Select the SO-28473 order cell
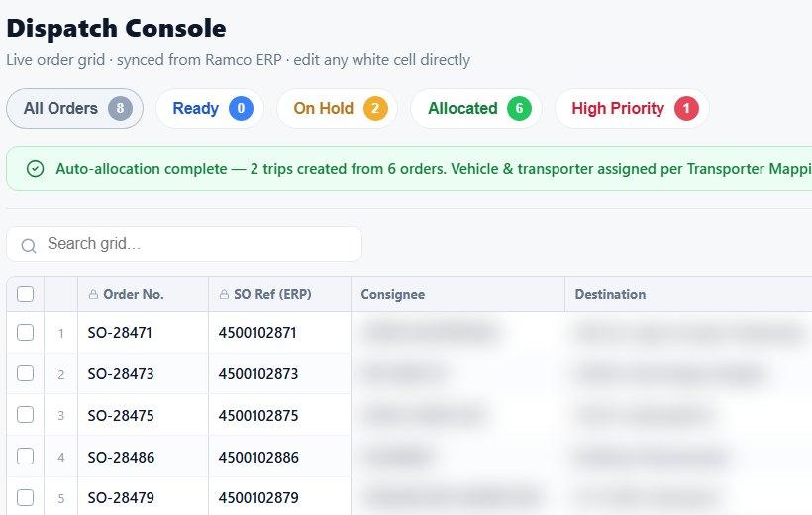Image resolution: width=812 pixels, height=515 pixels. pos(143,373)
